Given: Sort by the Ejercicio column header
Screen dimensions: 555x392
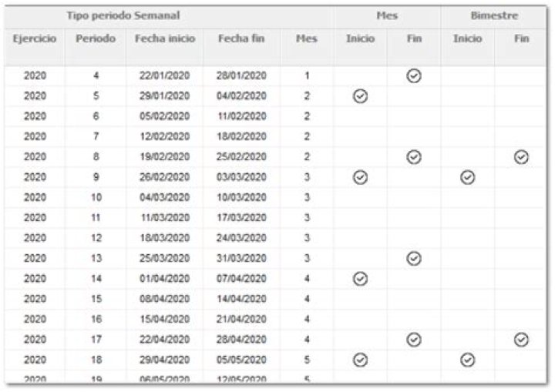Looking at the screenshot, I should [x=34, y=39].
